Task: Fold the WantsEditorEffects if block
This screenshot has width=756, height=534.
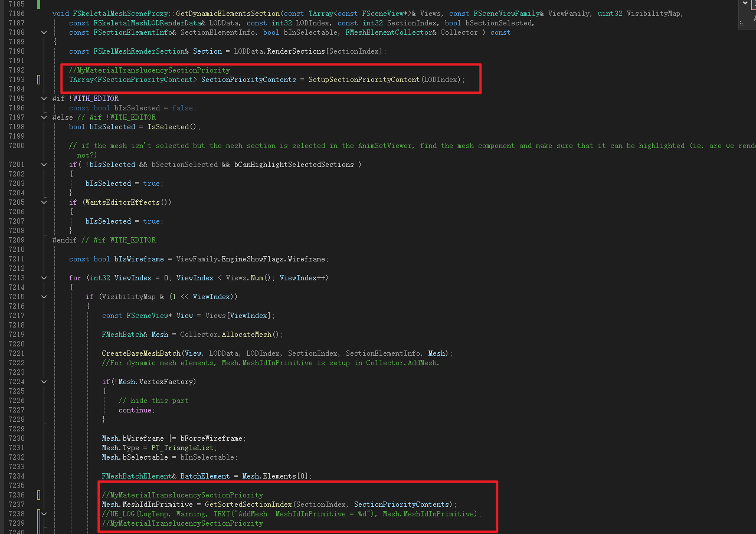Action: [44, 202]
